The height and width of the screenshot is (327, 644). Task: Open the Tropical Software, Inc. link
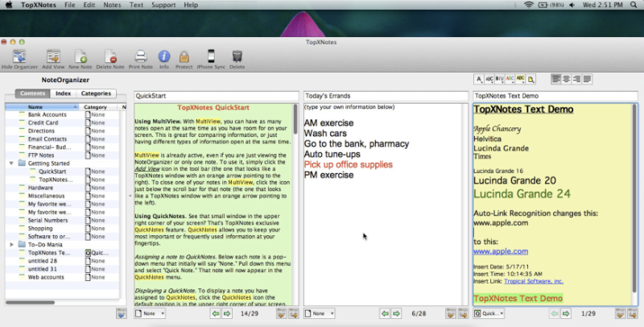(x=535, y=281)
